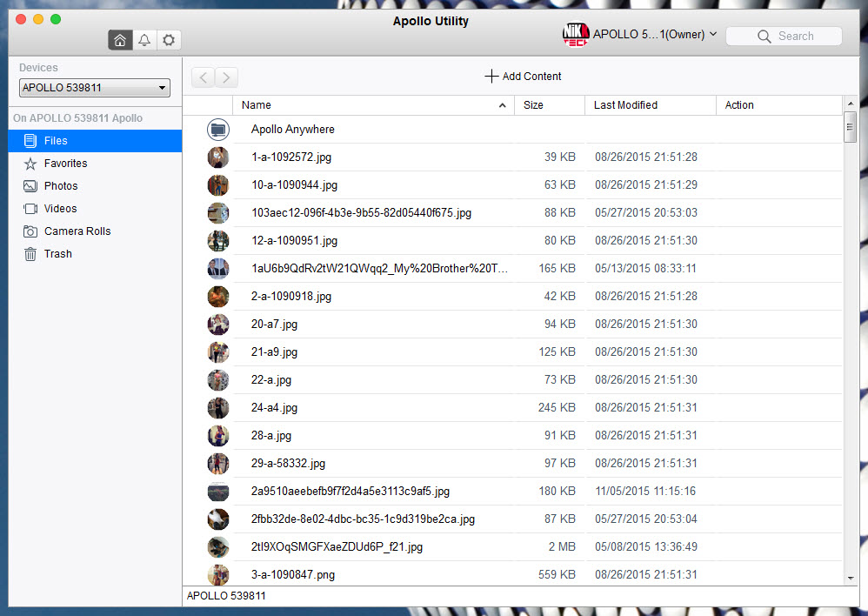Click the Favorites star icon
The width and height of the screenshot is (868, 616).
(x=30, y=164)
